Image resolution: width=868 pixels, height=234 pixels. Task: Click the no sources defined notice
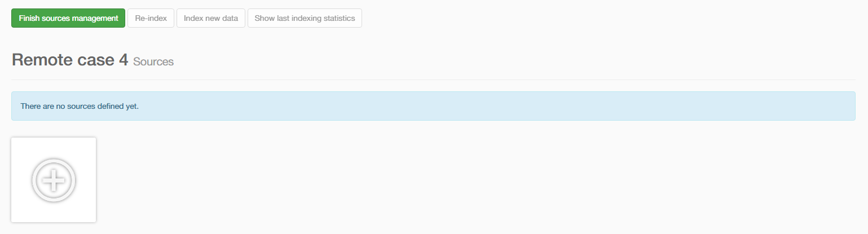[x=80, y=106]
